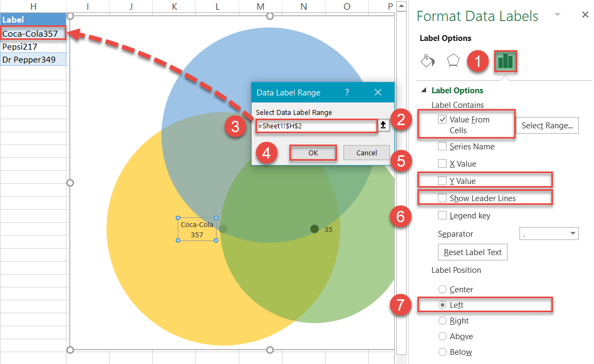Click OK in the Data Label Range dialog
Screen dimensions: 594x364
tap(313, 153)
